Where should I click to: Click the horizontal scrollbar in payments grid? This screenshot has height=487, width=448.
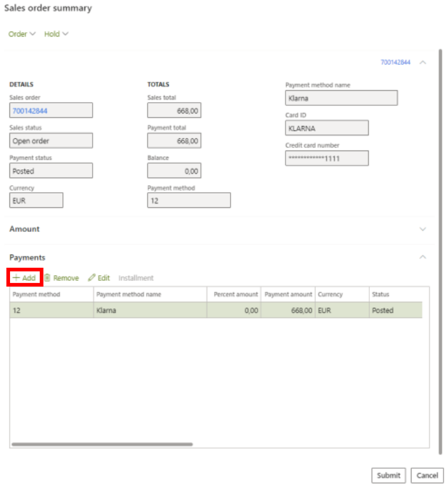[x=102, y=444]
